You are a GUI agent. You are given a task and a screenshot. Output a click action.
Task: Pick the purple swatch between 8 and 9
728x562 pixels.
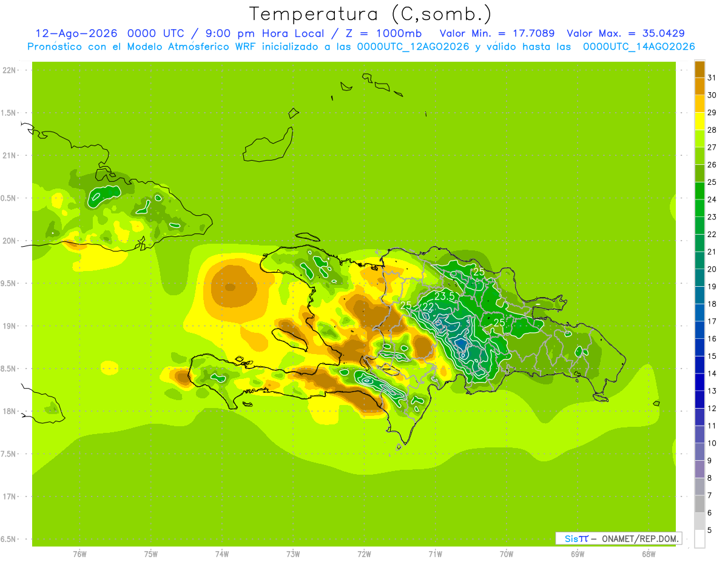pos(699,469)
